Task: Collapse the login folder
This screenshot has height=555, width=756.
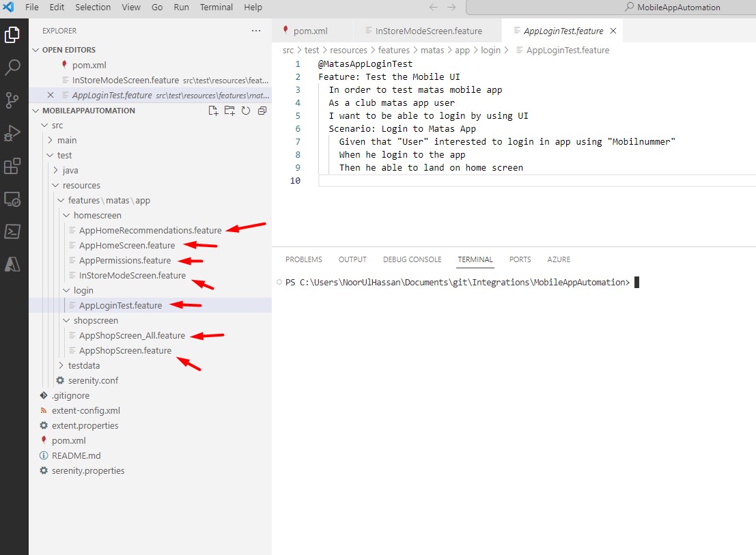Action: click(x=66, y=290)
